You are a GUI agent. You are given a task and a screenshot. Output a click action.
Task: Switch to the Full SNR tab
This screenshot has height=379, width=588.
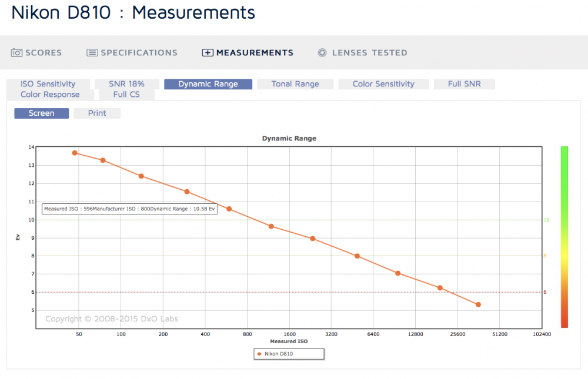[x=465, y=84]
